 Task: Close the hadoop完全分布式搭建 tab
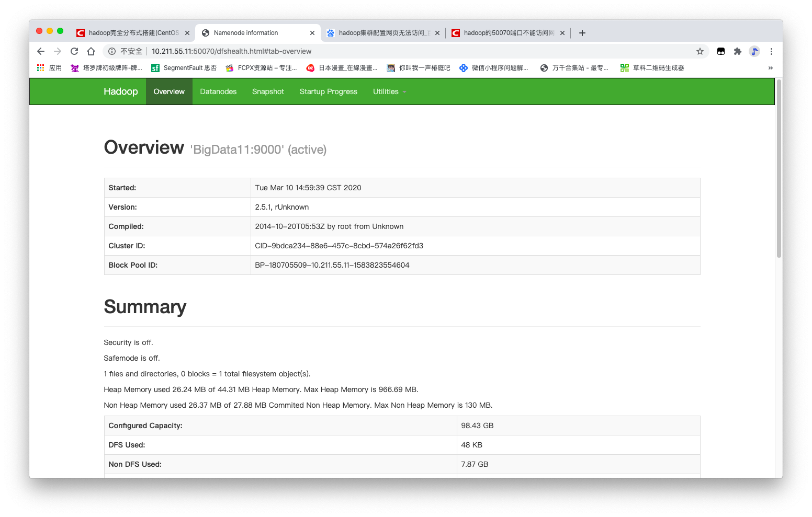click(x=187, y=33)
